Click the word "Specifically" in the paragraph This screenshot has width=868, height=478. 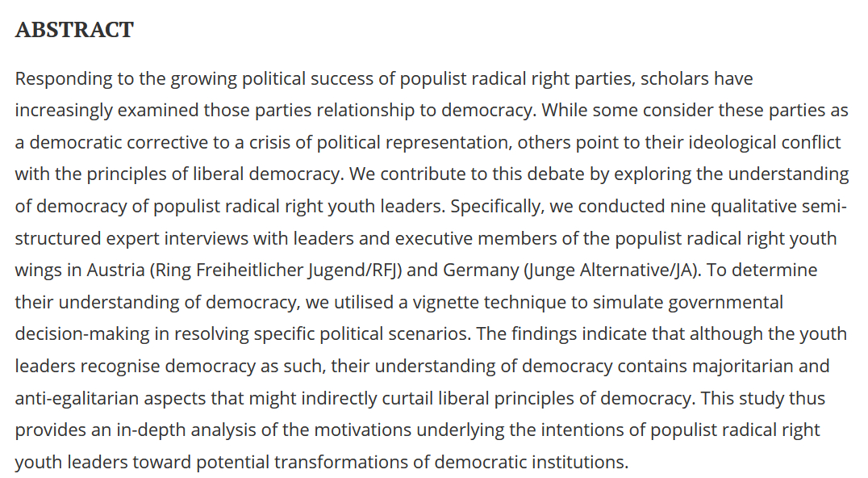pyautogui.click(x=496, y=206)
